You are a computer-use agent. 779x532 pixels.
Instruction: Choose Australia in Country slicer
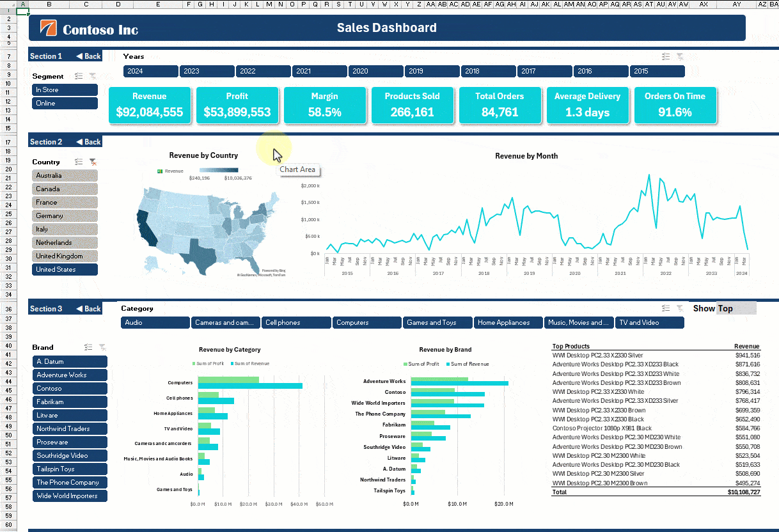(x=65, y=176)
